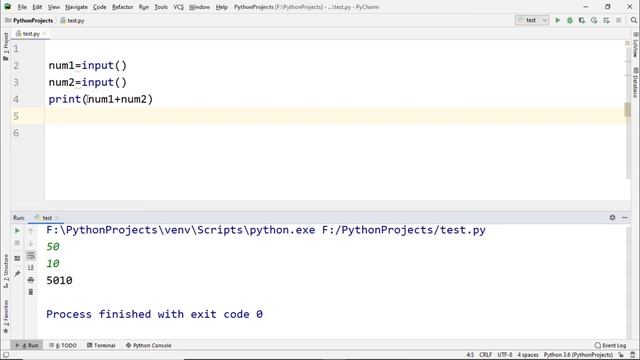Go up the stack trace arrow
The width and height of the screenshot is (640, 360).
point(31,231)
